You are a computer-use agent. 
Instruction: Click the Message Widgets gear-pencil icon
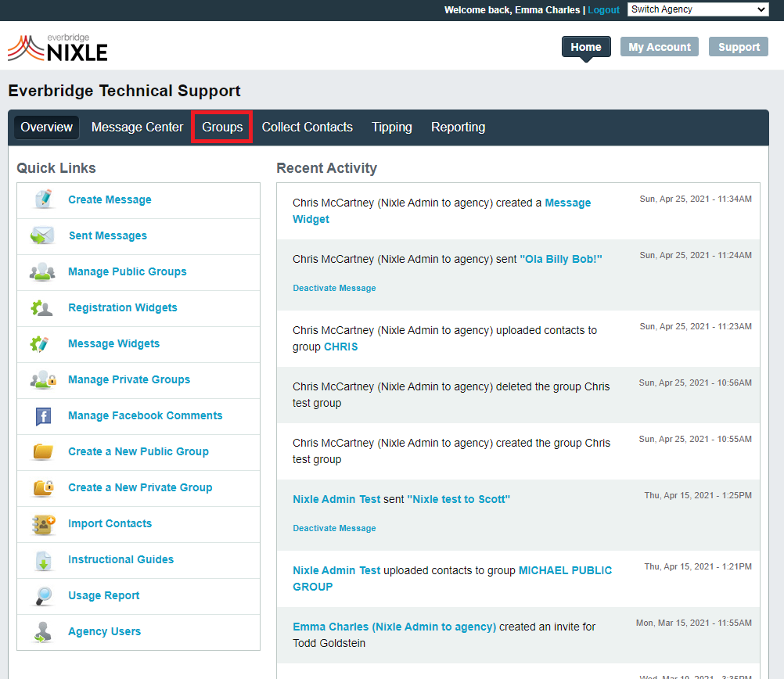click(x=39, y=343)
